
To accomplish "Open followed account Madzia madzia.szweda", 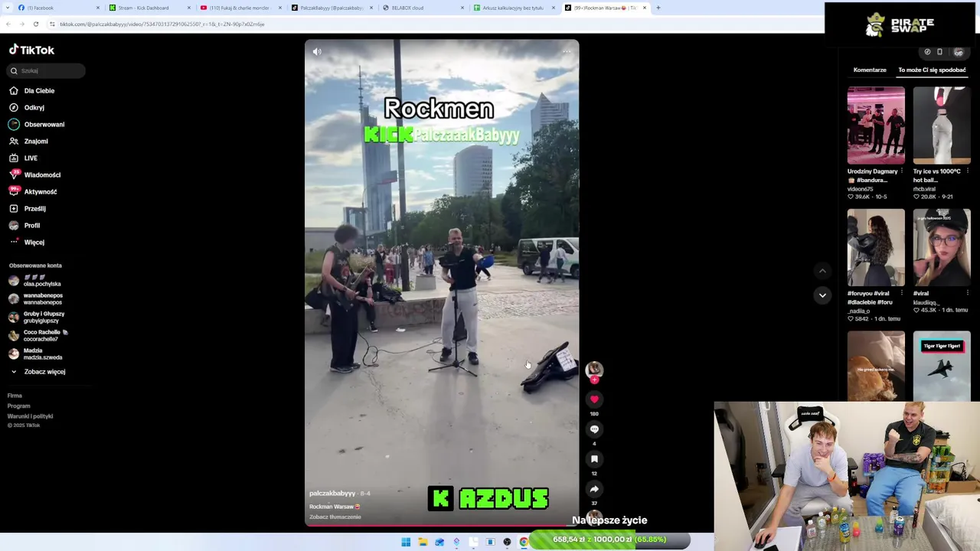I will click(x=37, y=354).
